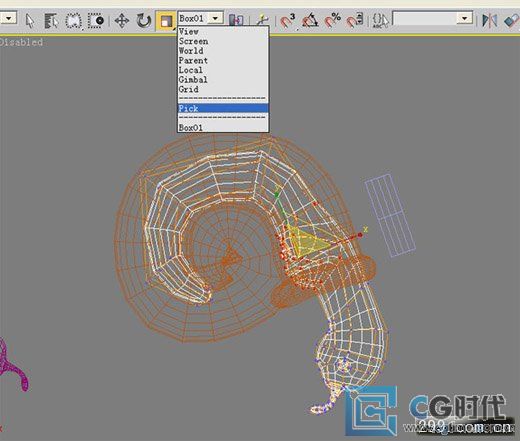Image resolution: width=520 pixels, height=441 pixels.
Task: Activate the Select and Move tool
Action: click(x=122, y=21)
